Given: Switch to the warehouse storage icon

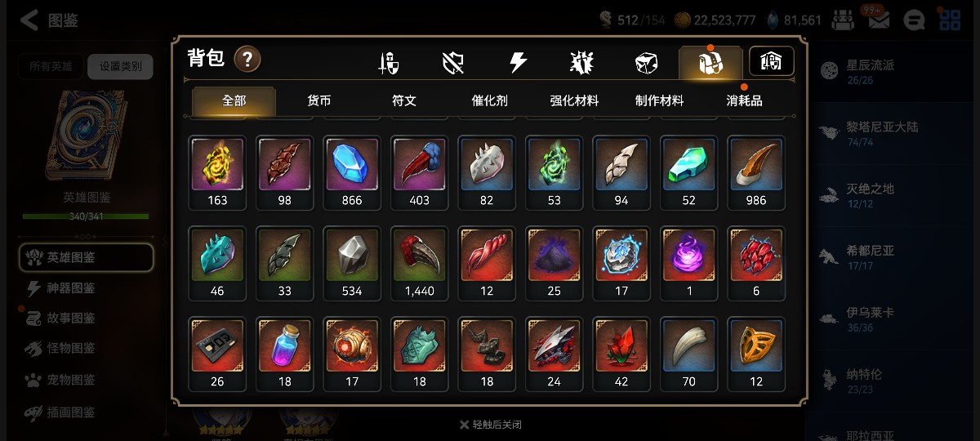Looking at the screenshot, I should [772, 61].
